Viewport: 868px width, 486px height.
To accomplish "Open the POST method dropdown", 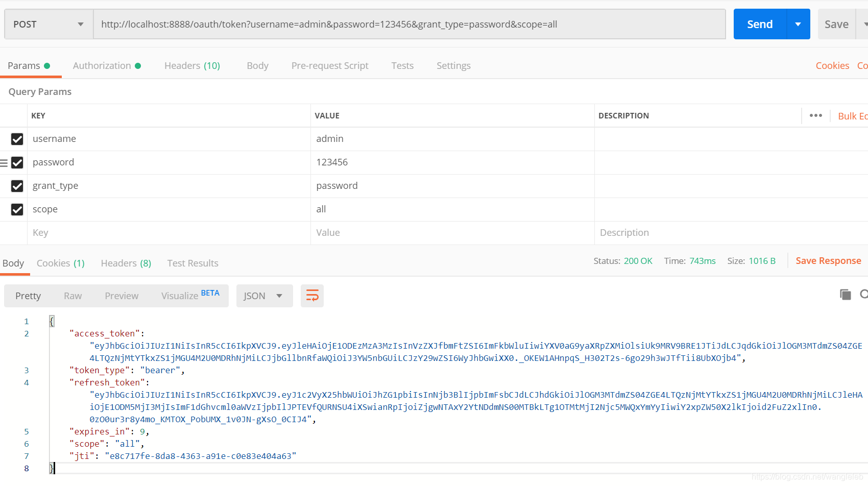I will click(49, 24).
